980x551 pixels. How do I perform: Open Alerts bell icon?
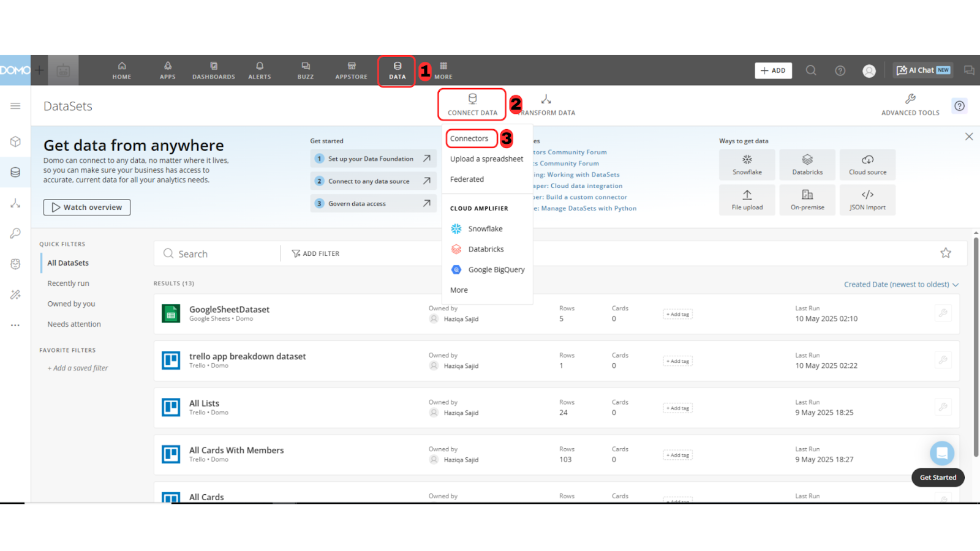260,70
